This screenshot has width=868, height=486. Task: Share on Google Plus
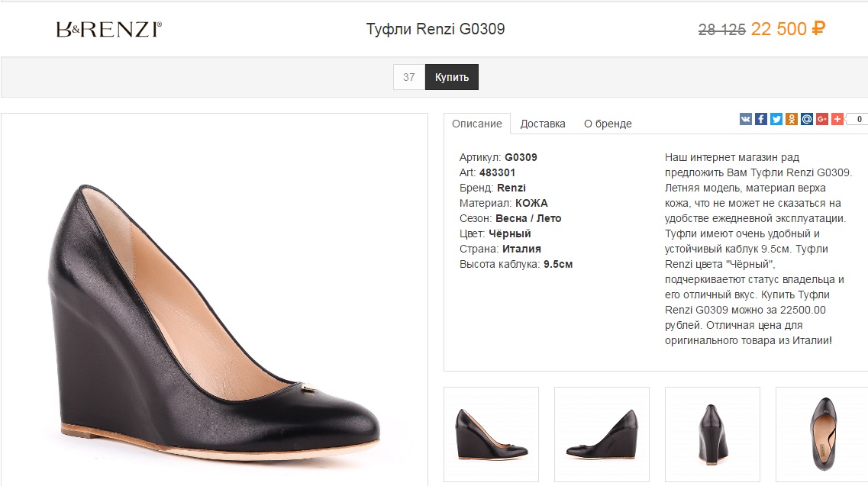pyautogui.click(x=822, y=119)
